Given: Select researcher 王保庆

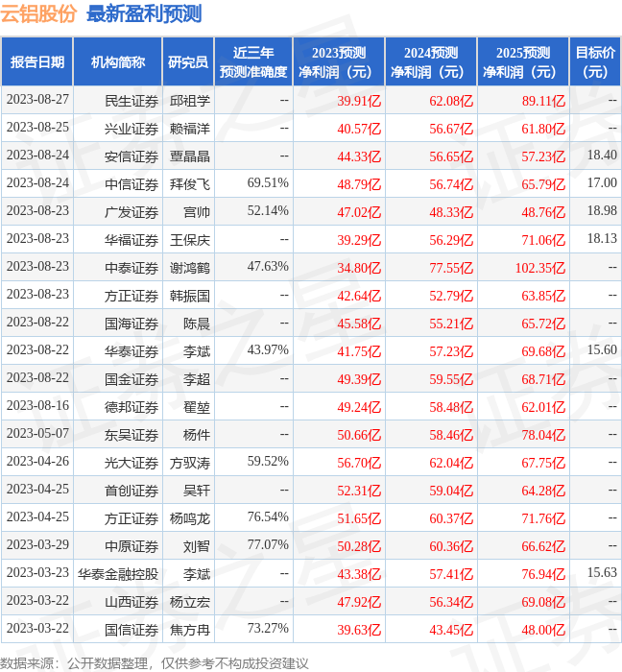Looking at the screenshot, I should pyautogui.click(x=190, y=240).
